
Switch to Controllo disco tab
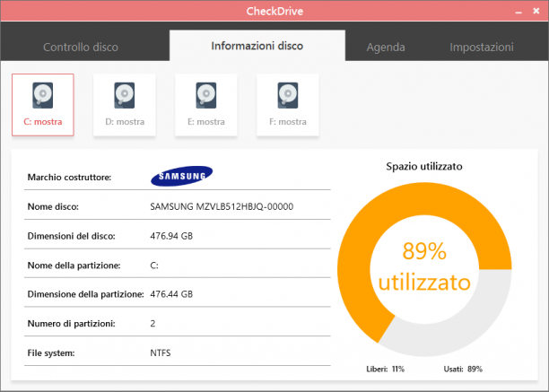(81, 47)
